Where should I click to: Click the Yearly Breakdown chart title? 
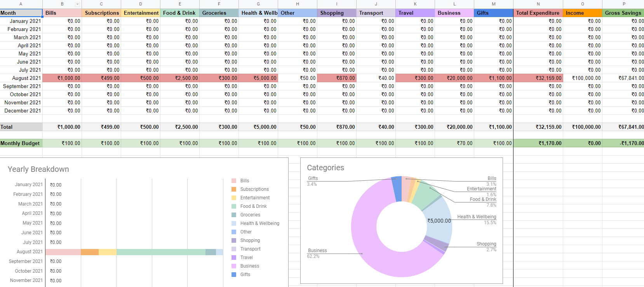(x=38, y=169)
